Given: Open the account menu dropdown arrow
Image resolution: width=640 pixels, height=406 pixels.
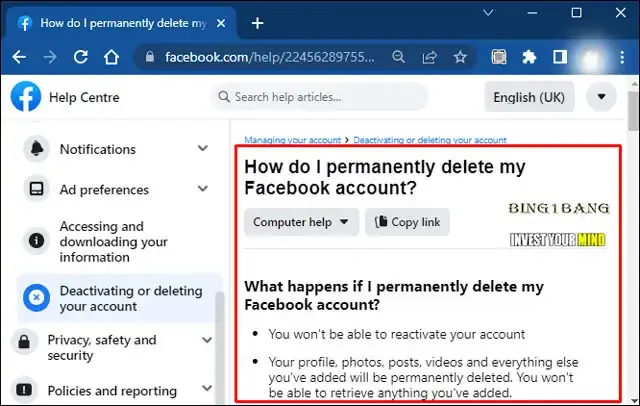Looking at the screenshot, I should 601,97.
